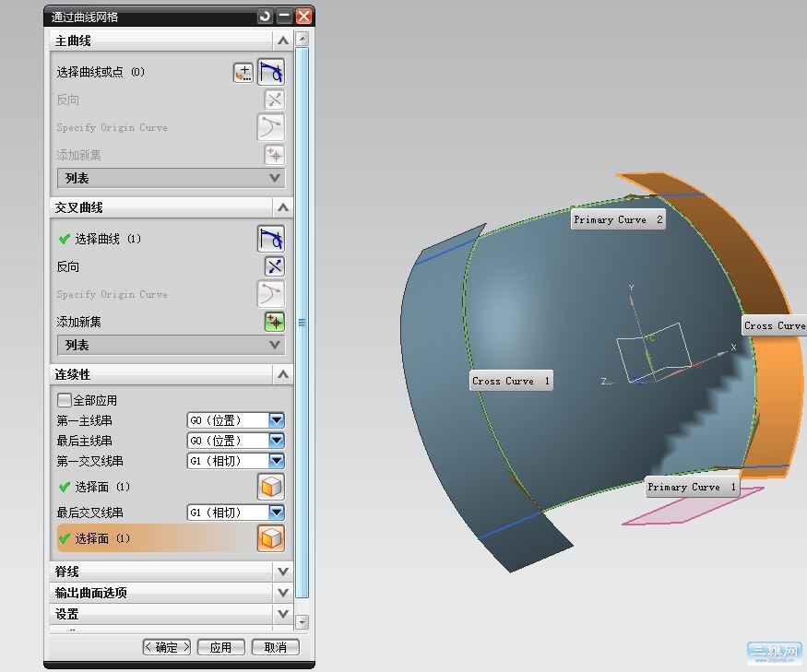Click the dialog scrollbar up arrow

pyautogui.click(x=303, y=39)
